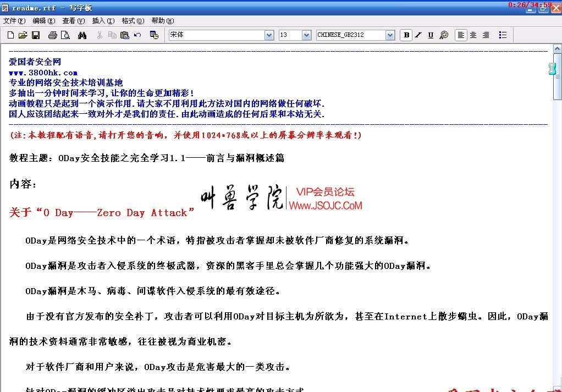This screenshot has height=392, width=562.
Task: Toggle italic formatting
Action: click(x=418, y=35)
